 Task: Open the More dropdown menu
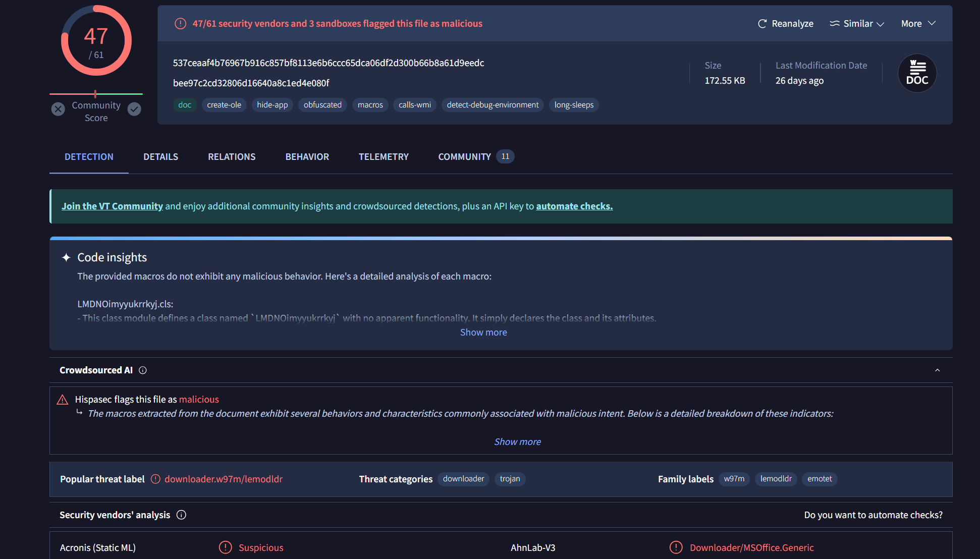pyautogui.click(x=918, y=24)
